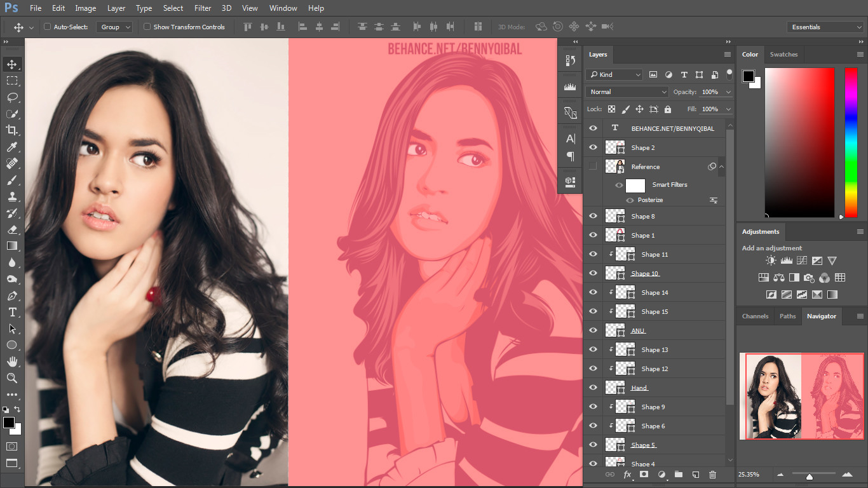
Task: Hide the Shape 2 layer
Action: [x=593, y=147]
